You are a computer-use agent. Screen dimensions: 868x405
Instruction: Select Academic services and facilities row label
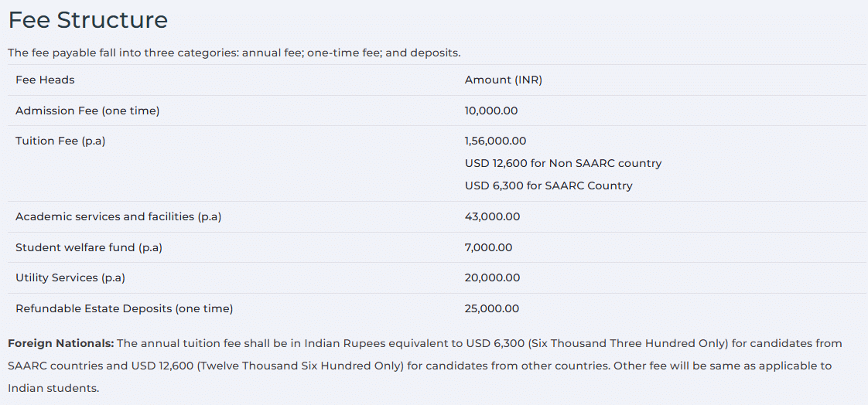coord(118,216)
